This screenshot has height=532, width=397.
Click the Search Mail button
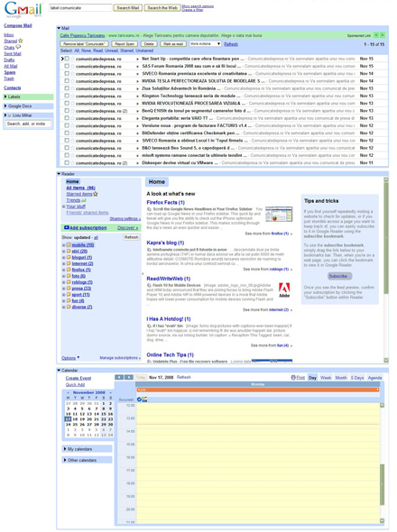tap(128, 7)
